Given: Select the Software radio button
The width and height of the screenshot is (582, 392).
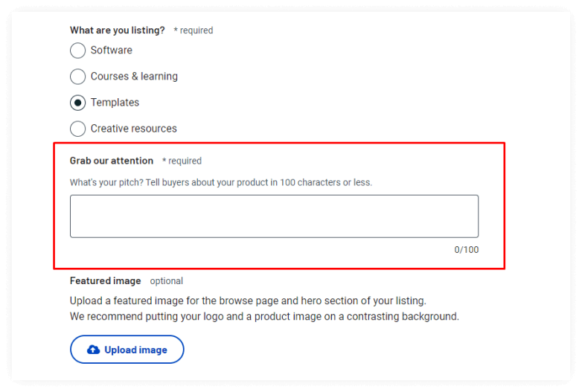Looking at the screenshot, I should 77,51.
